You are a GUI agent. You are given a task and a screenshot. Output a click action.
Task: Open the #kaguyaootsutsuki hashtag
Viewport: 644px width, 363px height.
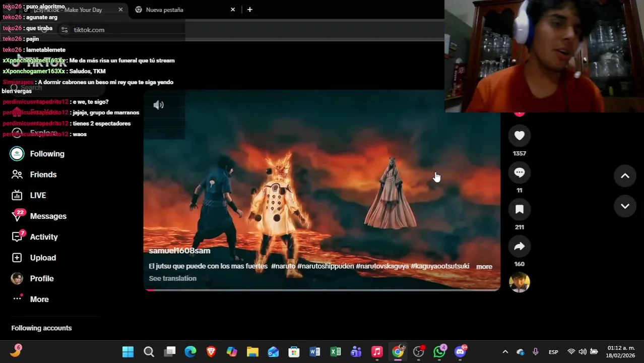(440, 266)
